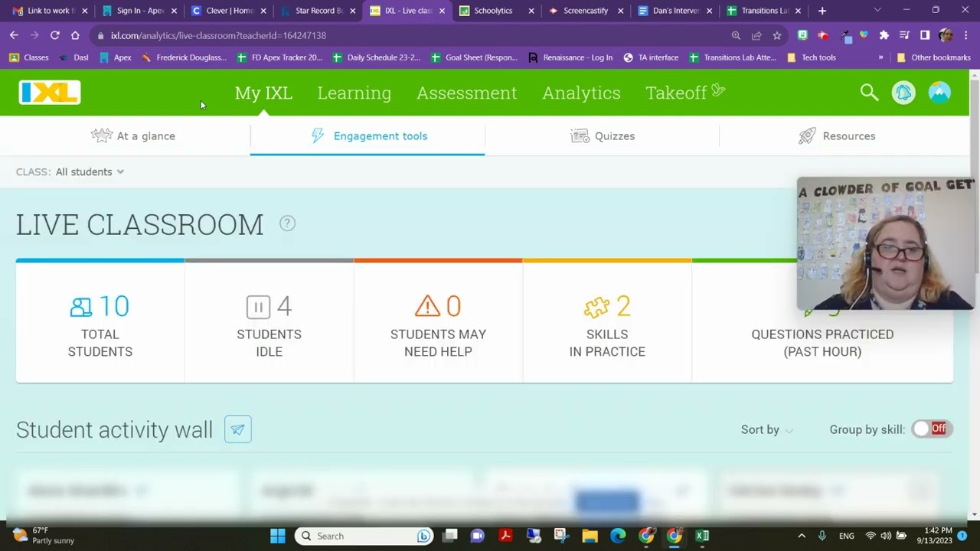Open the Classes bookmark
This screenshot has width=980, height=551.
click(29, 57)
